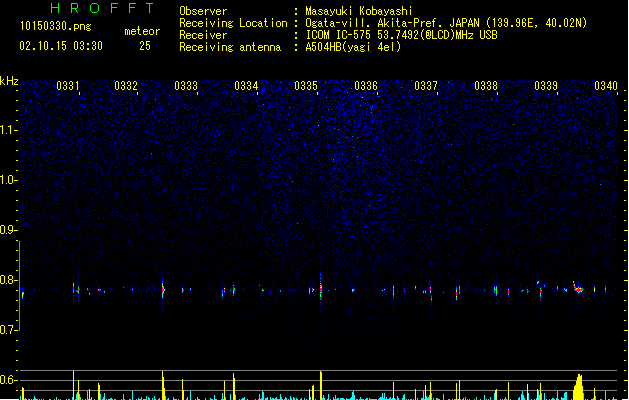This screenshot has width=629, height=400.
Task: Click the 0339 time marker
Action: tap(546, 85)
